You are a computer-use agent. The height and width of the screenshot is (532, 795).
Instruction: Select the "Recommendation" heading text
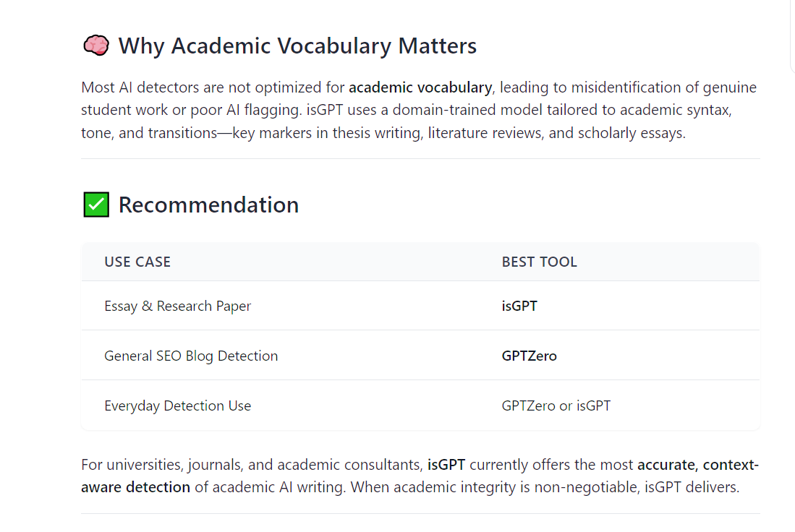tap(208, 205)
